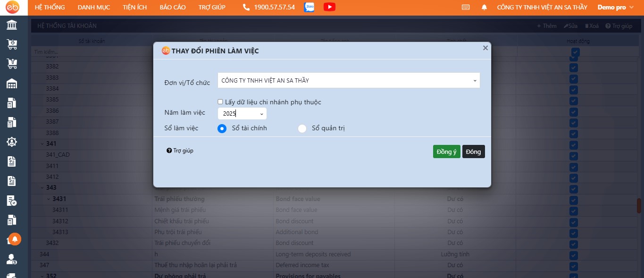Screen dimensions: 644x278
Task: Enable 'Lấy dữ liệu chi nhánh phụ thuộc' checkbox
Action: [x=220, y=102]
